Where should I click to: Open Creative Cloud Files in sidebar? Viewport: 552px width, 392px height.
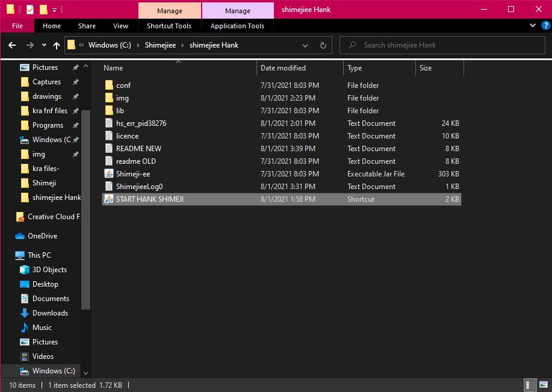click(53, 217)
